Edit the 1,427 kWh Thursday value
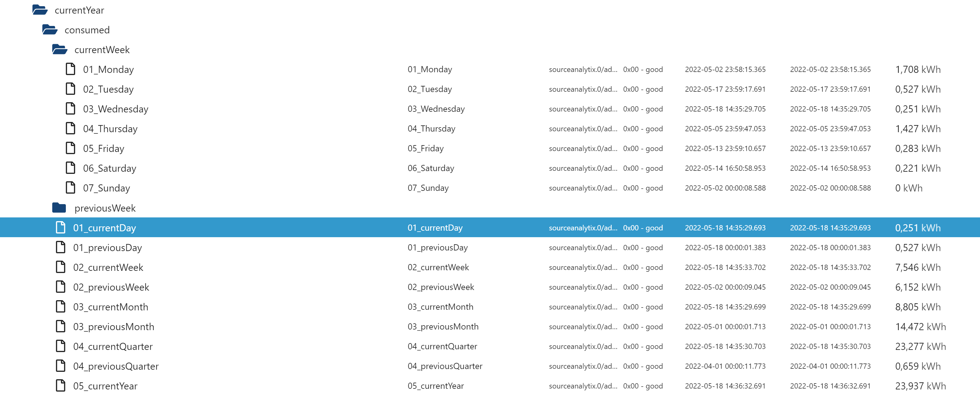This screenshot has height=399, width=980. click(917, 129)
